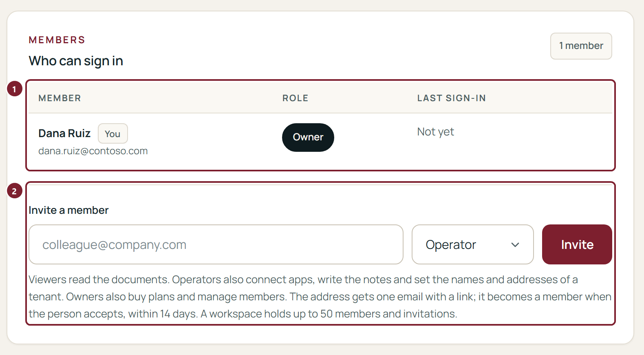Click the LAST SIGN-IN column header

[x=451, y=98]
